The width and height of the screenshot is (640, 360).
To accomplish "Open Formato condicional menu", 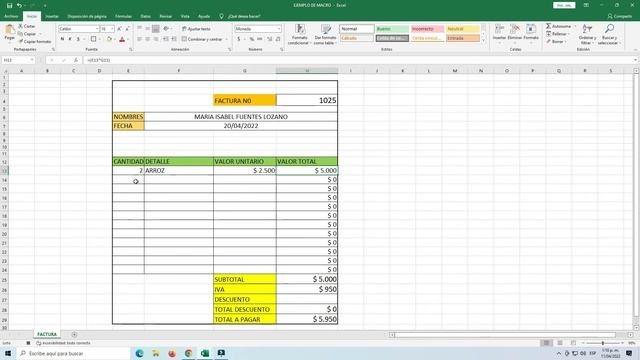I will (300, 34).
